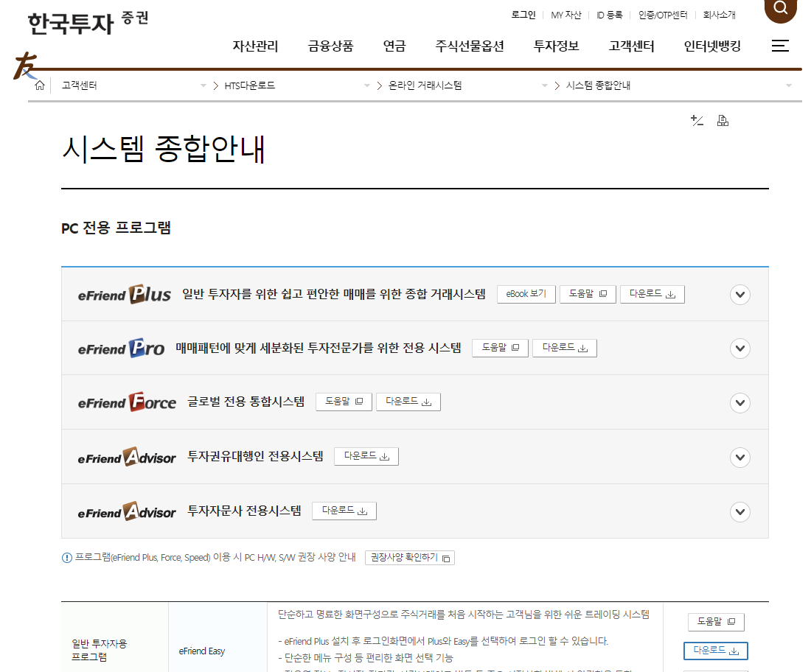
Task: Open the 회사소개 link
Action: tap(719, 15)
